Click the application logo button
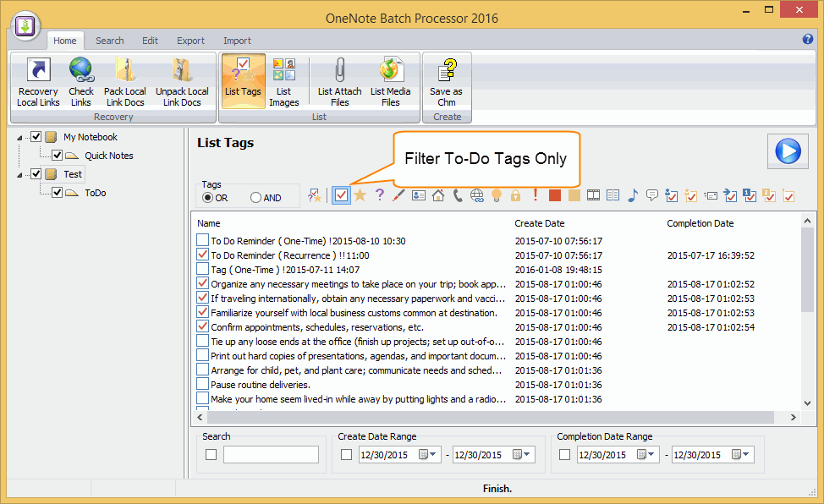824x504 pixels. [x=25, y=25]
